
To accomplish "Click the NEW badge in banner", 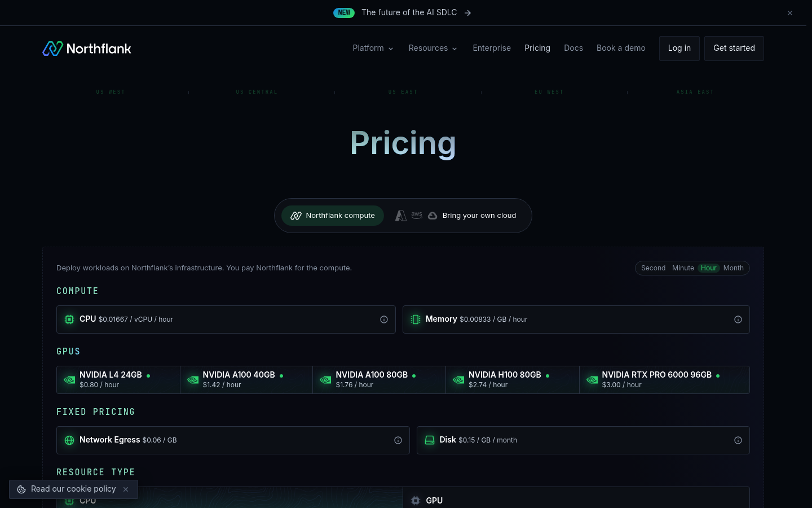I will pyautogui.click(x=344, y=12).
